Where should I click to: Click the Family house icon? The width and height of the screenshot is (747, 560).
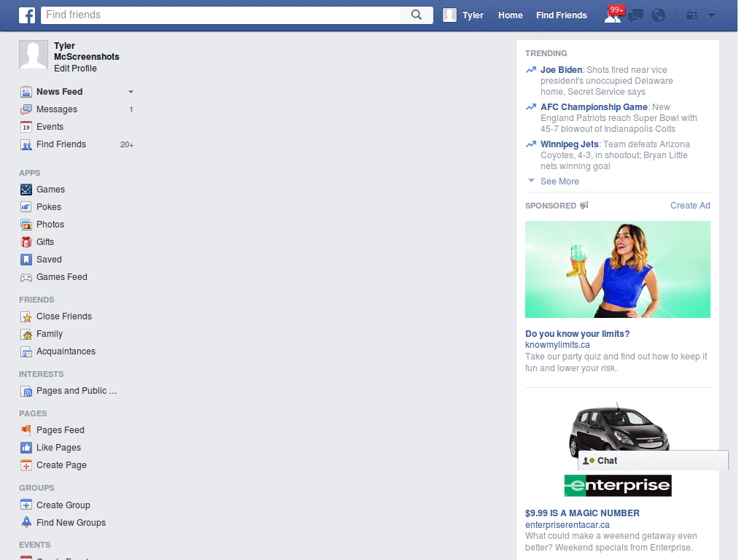tap(26, 334)
